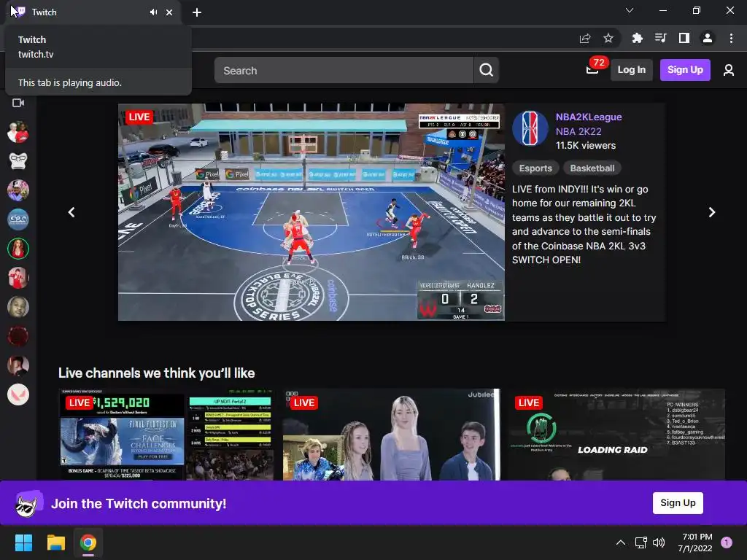Open the dark red circle channel avatar
This screenshot has width=747, height=560.
(18, 336)
